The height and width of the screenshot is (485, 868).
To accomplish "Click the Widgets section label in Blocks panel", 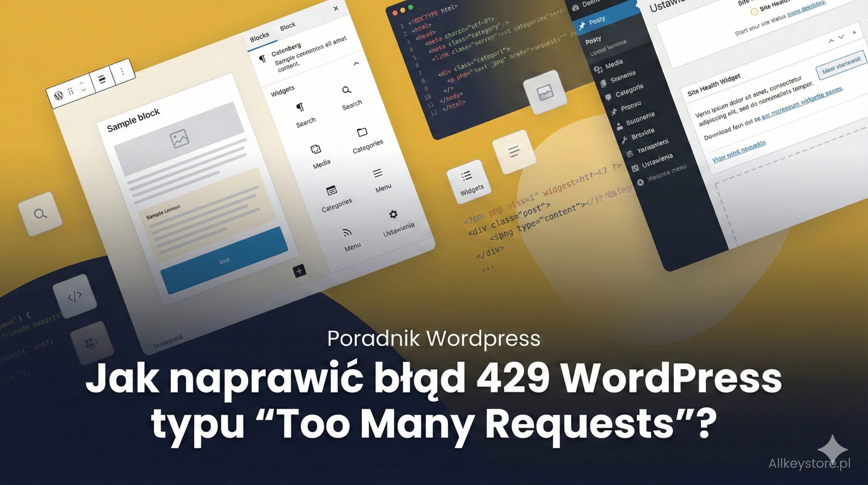I will pos(282,91).
